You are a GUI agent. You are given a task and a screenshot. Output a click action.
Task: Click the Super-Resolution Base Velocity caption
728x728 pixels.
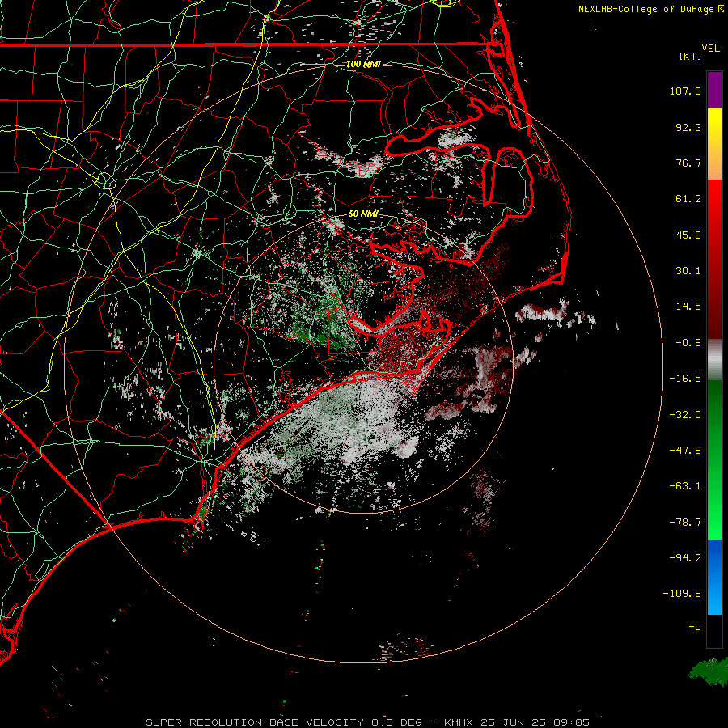tap(368, 722)
